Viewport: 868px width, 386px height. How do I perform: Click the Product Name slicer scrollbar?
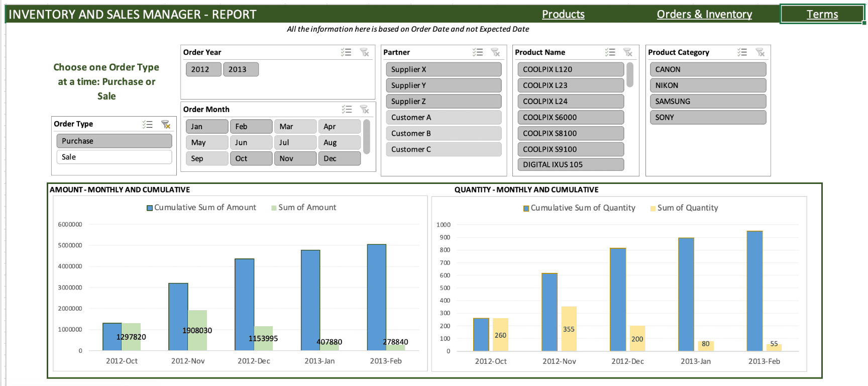(630, 75)
